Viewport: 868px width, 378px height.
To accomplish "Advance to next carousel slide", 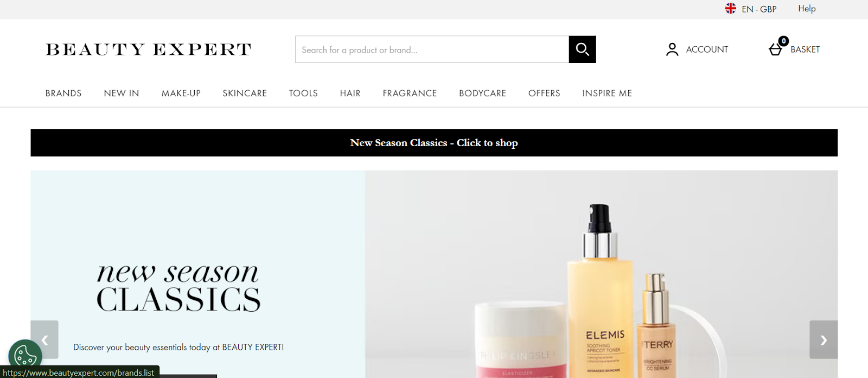I will coord(824,339).
